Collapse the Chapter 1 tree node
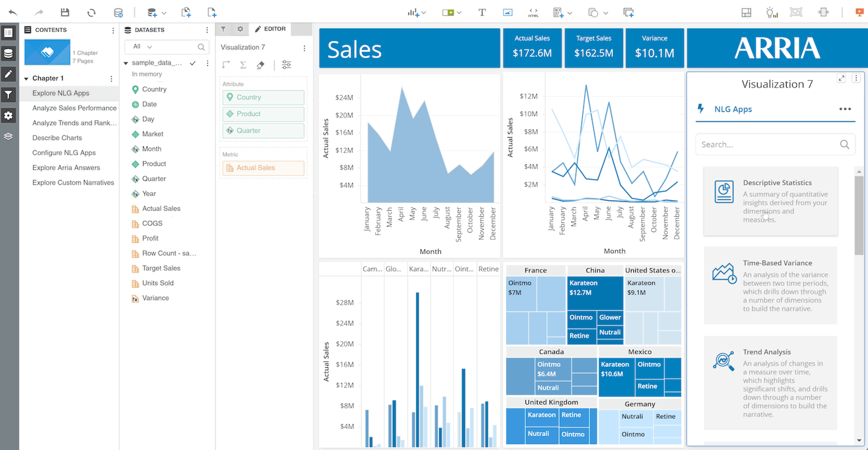The width and height of the screenshot is (868, 450). [26, 79]
